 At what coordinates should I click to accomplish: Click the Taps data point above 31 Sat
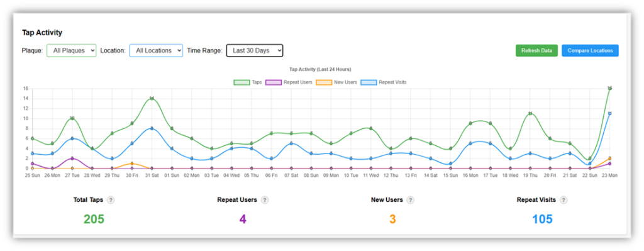point(152,99)
